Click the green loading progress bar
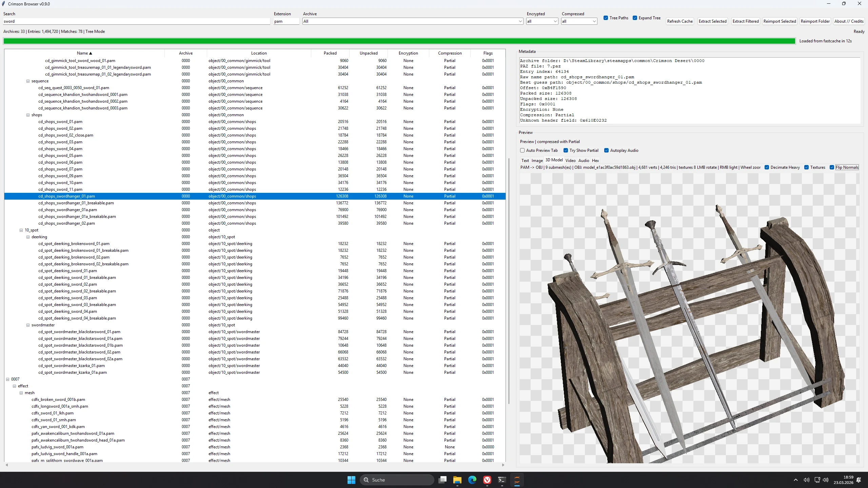This screenshot has width=868, height=488. pos(399,41)
